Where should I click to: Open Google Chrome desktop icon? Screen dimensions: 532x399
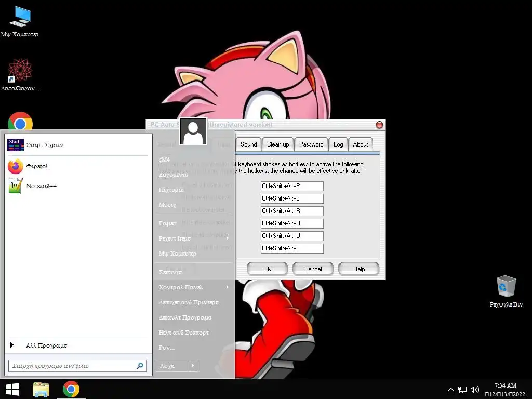point(20,121)
